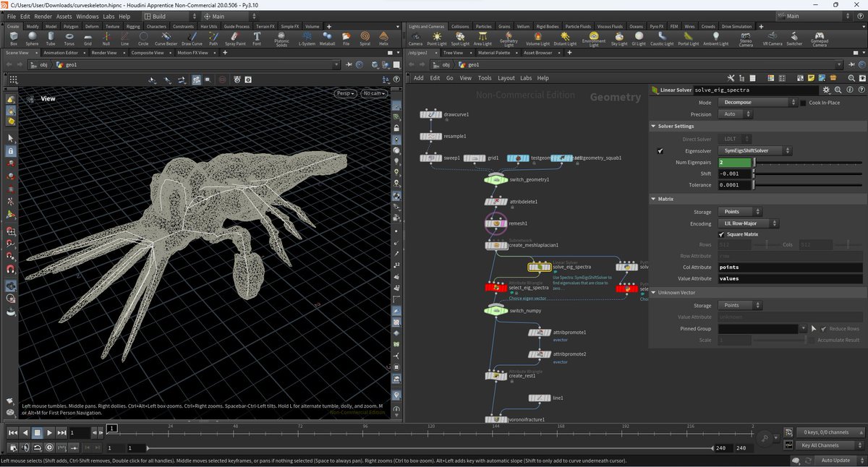Viewport: 868px width, 467px height.
Task: Add an Environment Light from shelf
Action: [594, 40]
